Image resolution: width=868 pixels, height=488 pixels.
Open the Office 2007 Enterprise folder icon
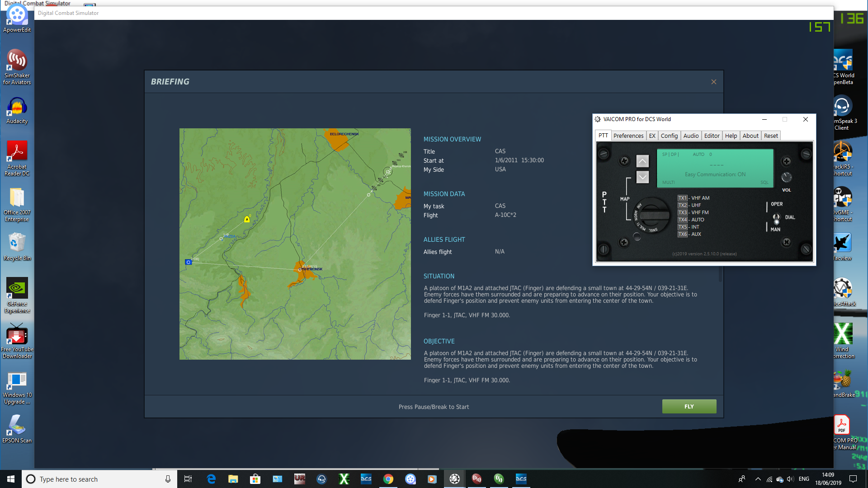tap(17, 204)
